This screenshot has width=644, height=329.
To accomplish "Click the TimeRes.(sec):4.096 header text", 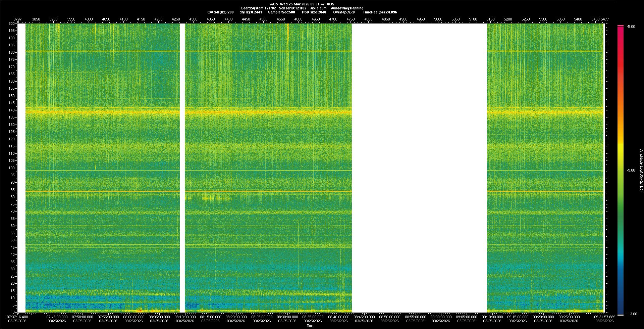I will tap(380, 12).
